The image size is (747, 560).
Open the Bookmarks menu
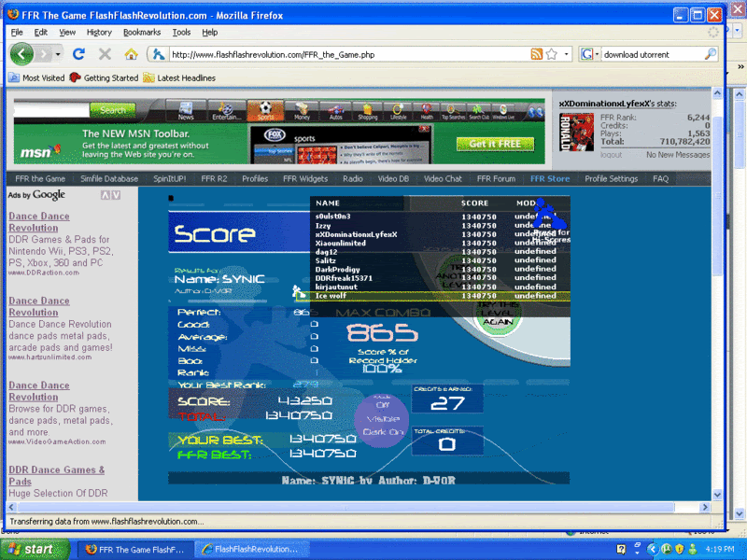(142, 32)
